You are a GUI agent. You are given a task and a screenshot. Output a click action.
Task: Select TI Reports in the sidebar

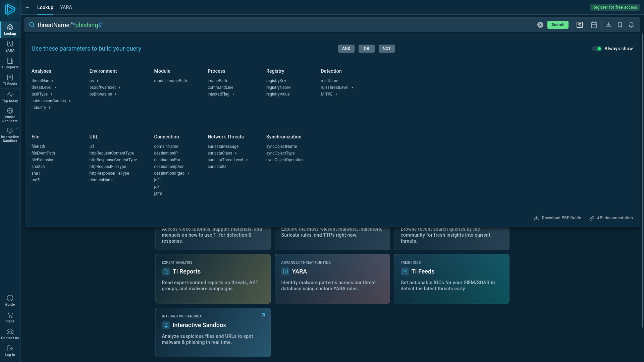[x=10, y=63]
